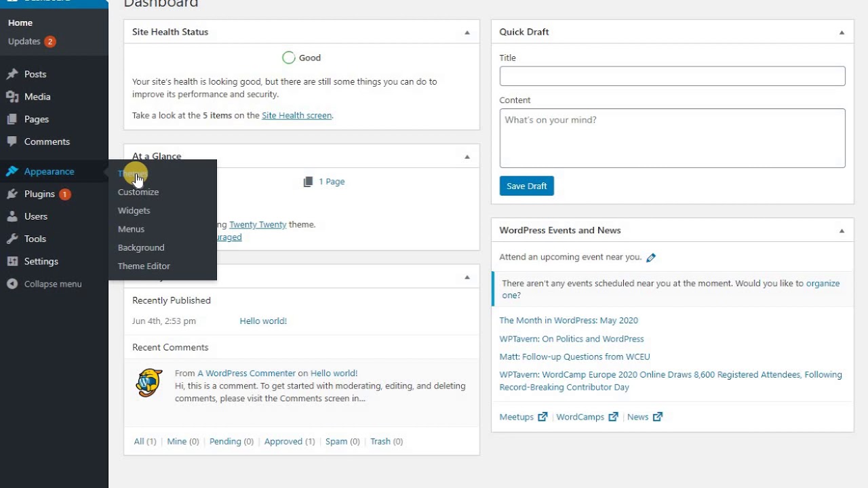Collapse the Site Health Status panel
This screenshot has width=868, height=488.
coord(467,32)
